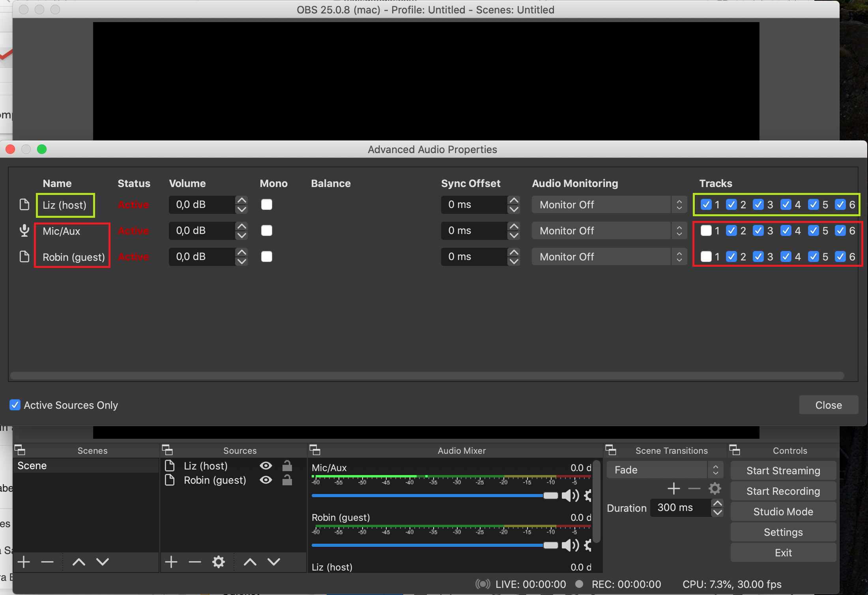Open transition properties gear icon

point(715,488)
